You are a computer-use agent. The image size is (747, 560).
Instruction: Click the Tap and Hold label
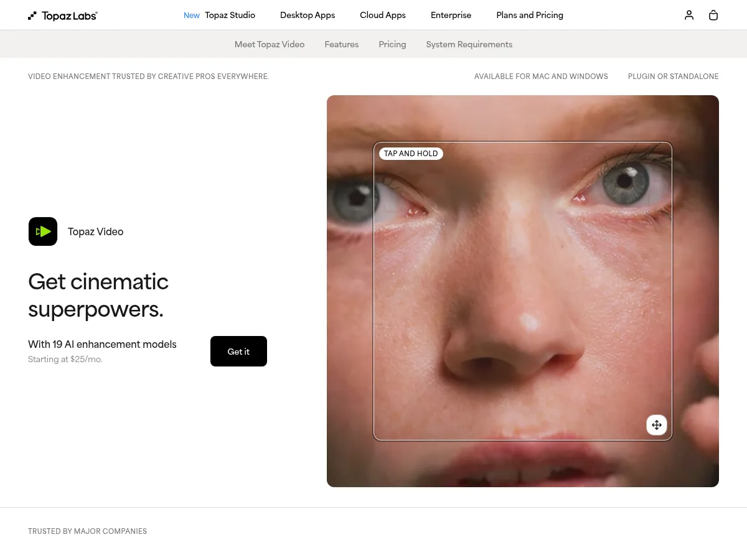coord(411,154)
